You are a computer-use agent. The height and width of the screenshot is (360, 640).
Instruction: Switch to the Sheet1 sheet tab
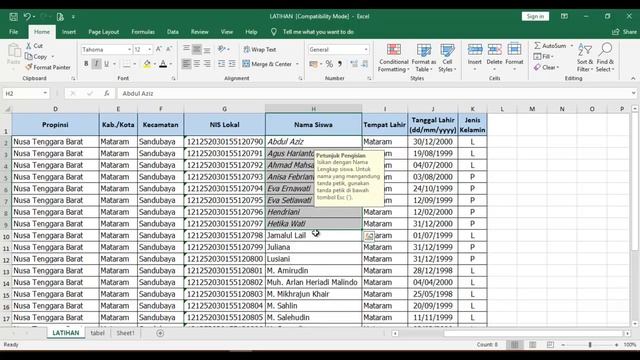[x=125, y=333]
